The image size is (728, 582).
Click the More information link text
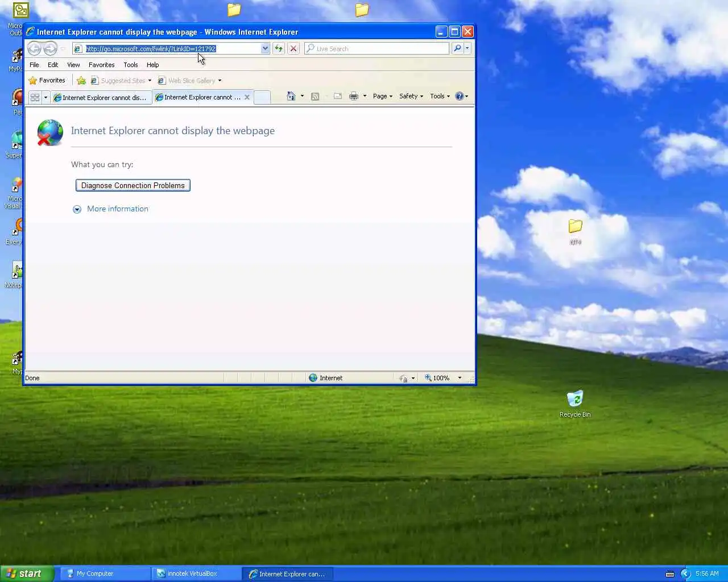(x=118, y=209)
